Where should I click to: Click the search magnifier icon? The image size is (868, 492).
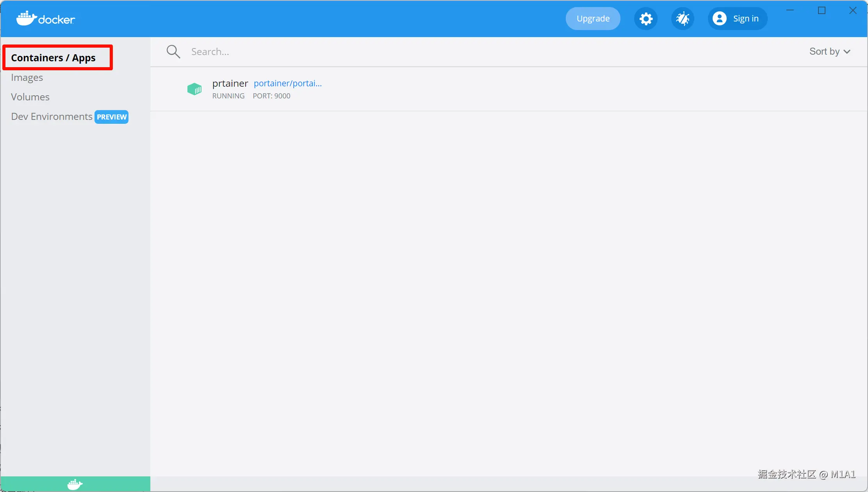click(173, 52)
